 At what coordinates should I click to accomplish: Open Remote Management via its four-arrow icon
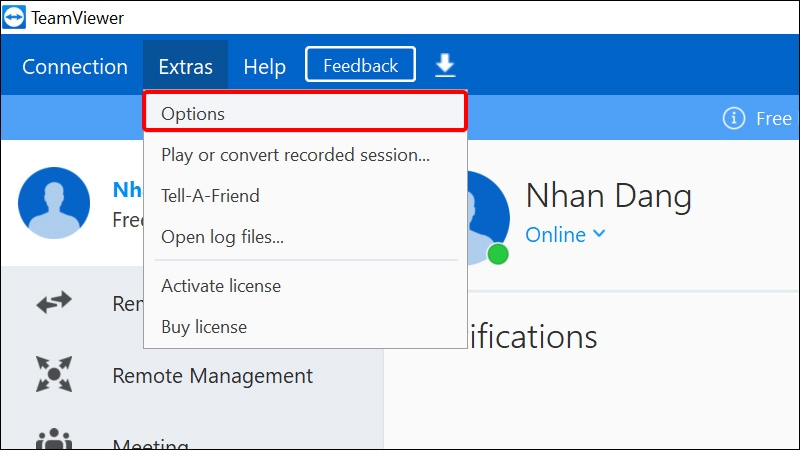54,376
